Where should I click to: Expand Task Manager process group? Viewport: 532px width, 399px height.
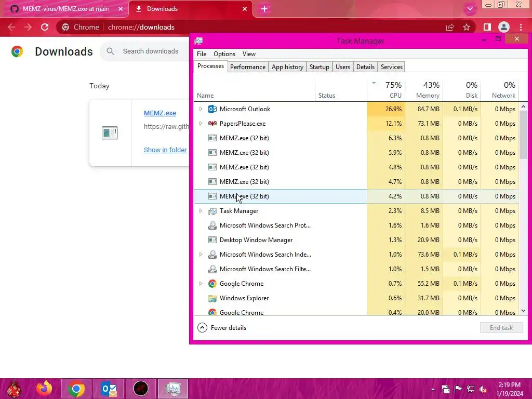(201, 211)
